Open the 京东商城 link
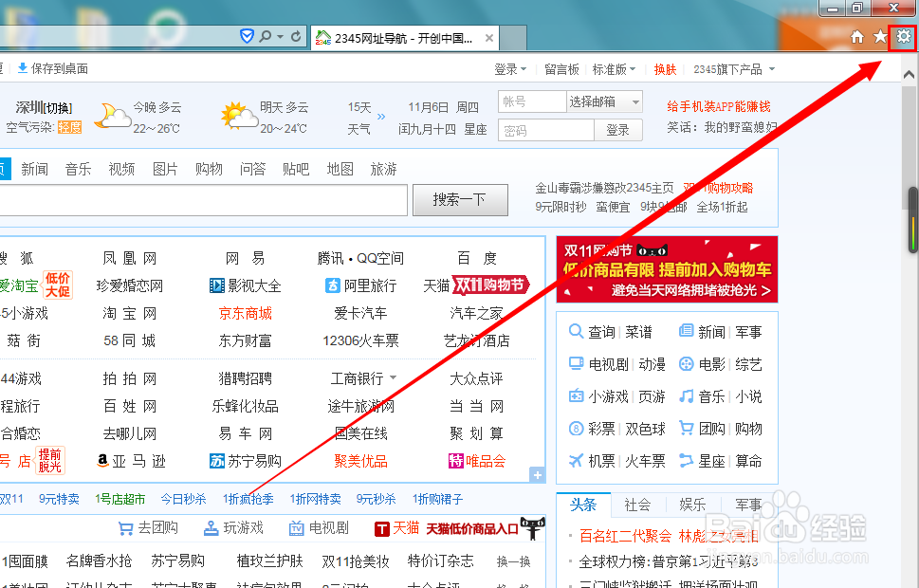The width and height of the screenshot is (919, 588). [245, 313]
